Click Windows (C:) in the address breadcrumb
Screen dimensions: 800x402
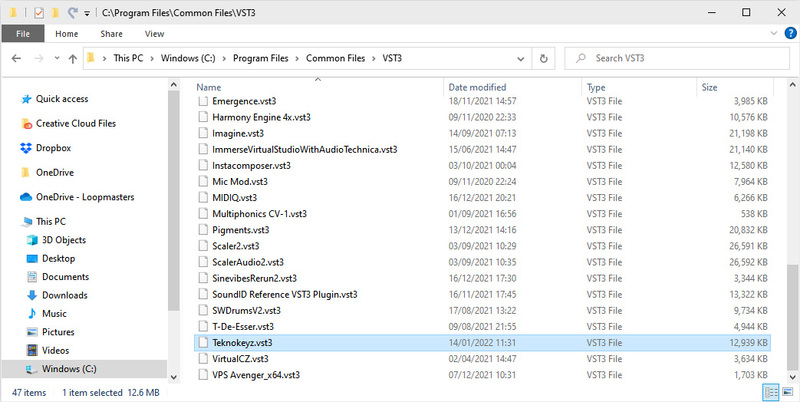[x=188, y=58]
